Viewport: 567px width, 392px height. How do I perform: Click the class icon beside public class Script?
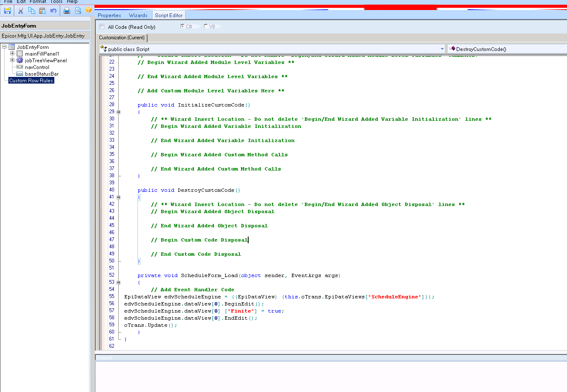[x=104, y=49]
